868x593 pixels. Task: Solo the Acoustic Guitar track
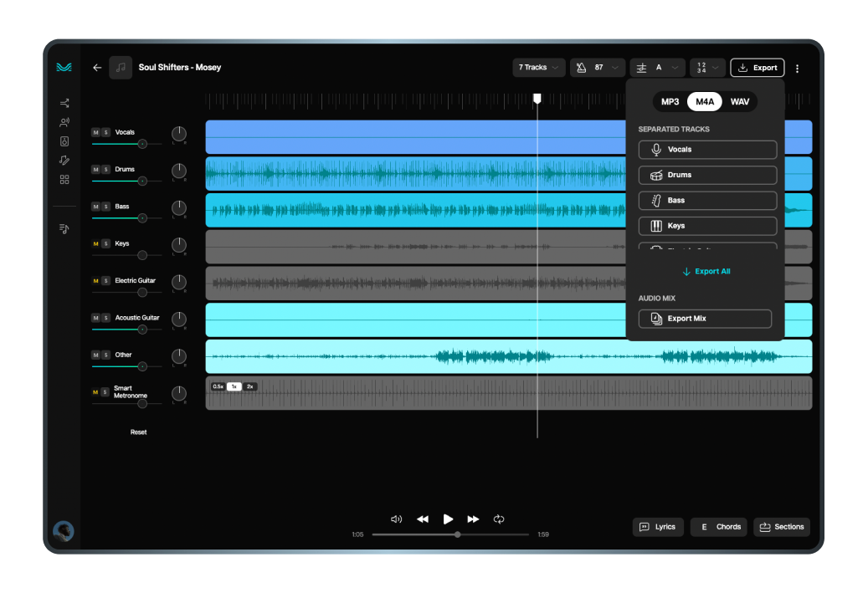point(105,318)
